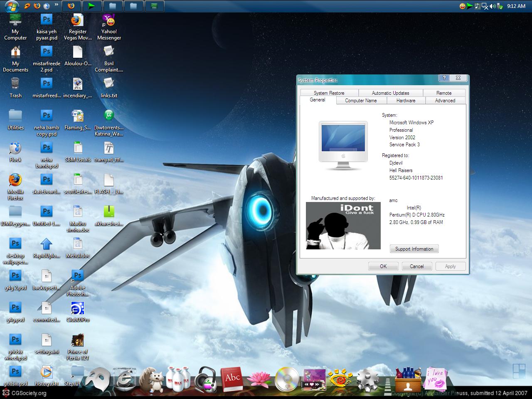Switch to the Hardware tab

click(406, 101)
